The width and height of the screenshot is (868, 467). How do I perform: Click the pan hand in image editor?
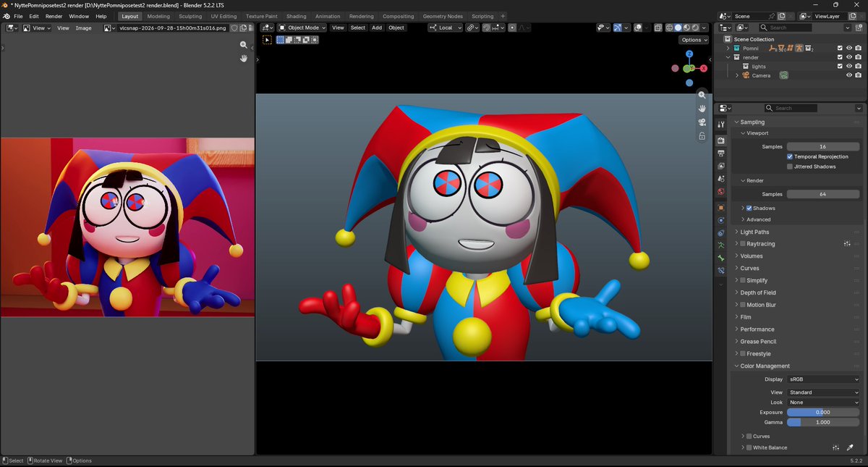[x=244, y=58]
